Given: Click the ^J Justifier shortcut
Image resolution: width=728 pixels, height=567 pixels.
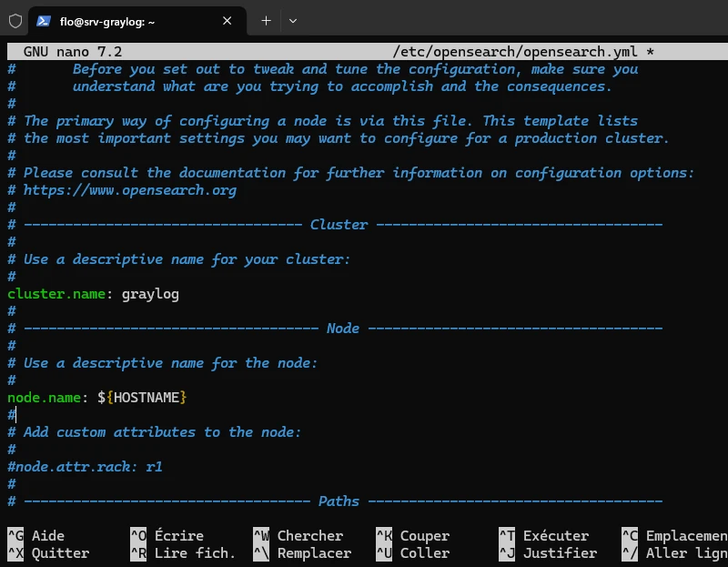Looking at the screenshot, I should click(547, 553).
